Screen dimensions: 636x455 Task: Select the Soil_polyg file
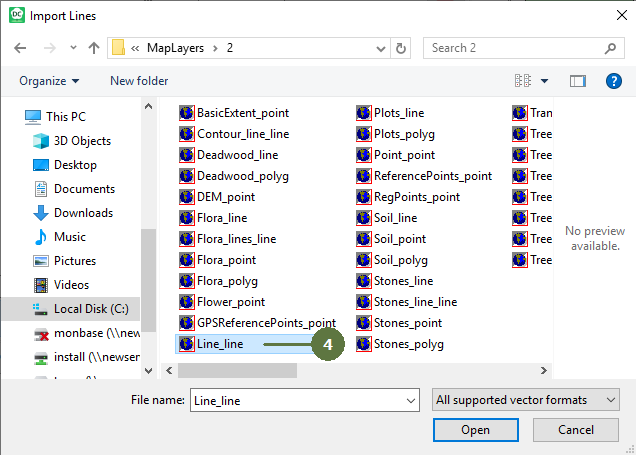point(392,260)
